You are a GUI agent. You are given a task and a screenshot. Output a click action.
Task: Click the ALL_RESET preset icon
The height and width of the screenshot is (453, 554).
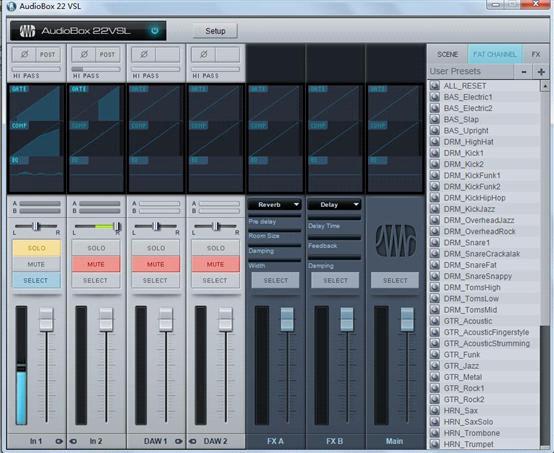435,86
